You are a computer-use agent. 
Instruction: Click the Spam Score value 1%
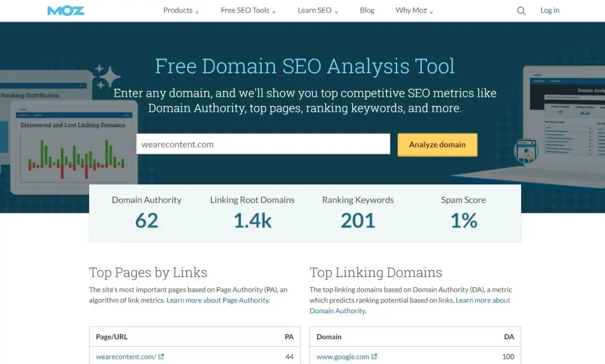(x=464, y=221)
